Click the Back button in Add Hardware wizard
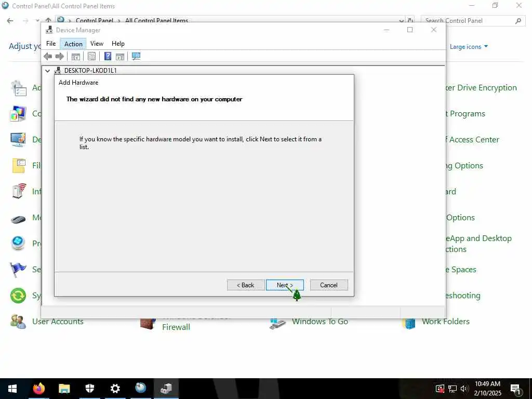532x399 pixels. coord(246,285)
